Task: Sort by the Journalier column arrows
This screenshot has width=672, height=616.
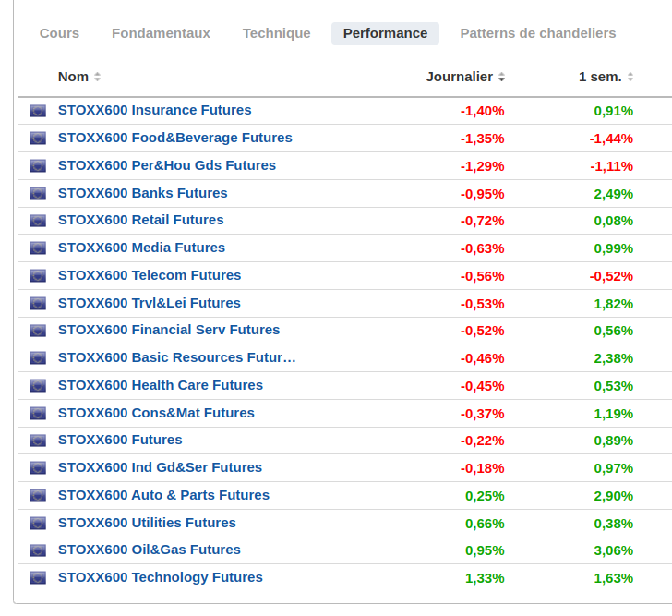Action: coord(501,77)
